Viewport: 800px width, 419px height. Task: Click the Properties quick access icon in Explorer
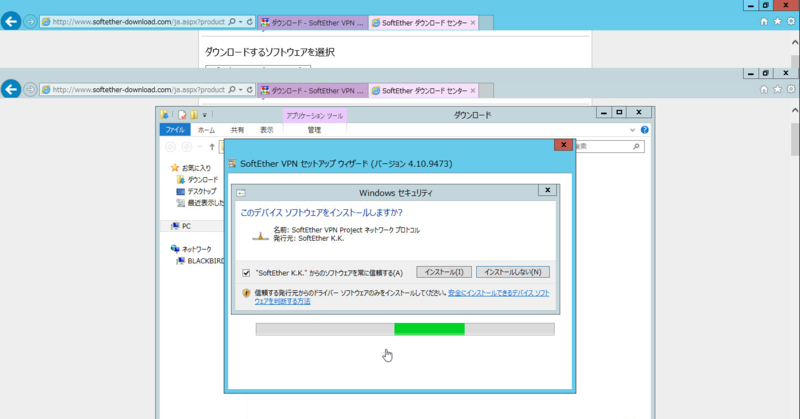pyautogui.click(x=182, y=115)
